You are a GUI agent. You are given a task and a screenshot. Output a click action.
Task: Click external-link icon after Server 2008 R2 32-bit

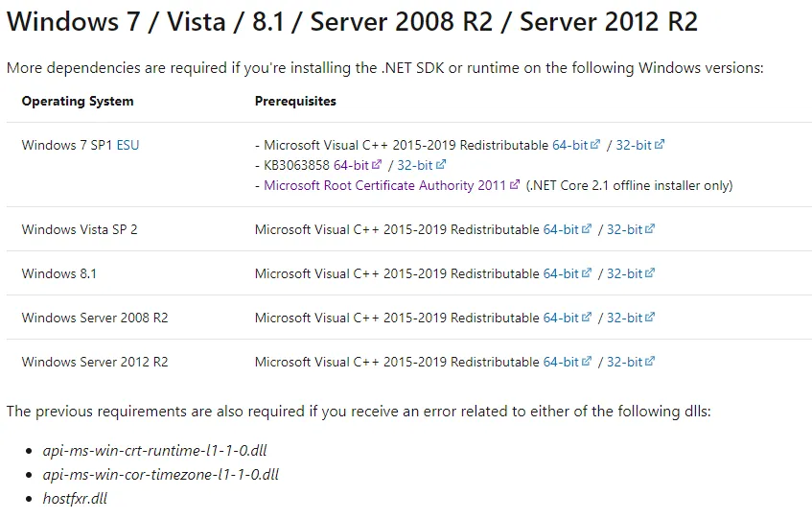coord(651,318)
